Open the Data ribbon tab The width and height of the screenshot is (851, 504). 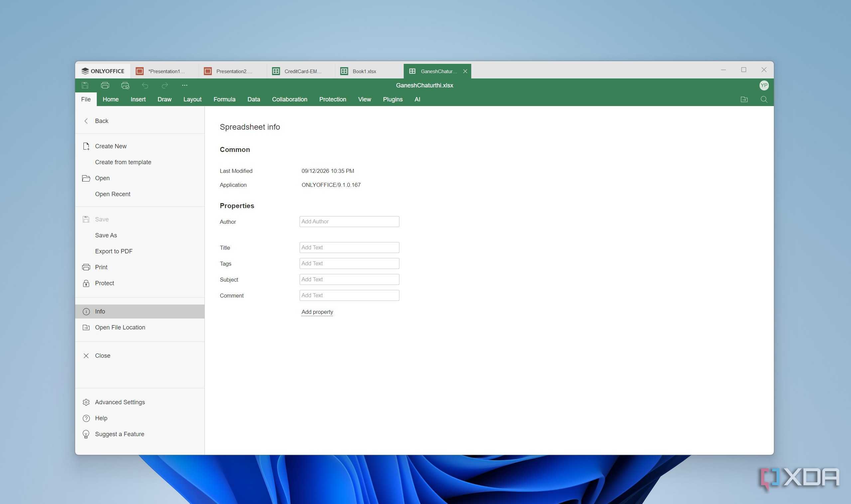[x=253, y=99]
